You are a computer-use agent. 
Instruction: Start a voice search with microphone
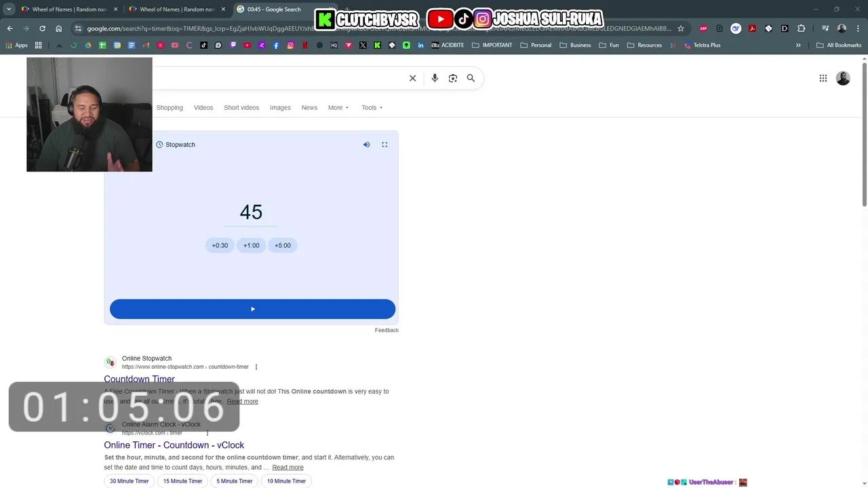435,78
